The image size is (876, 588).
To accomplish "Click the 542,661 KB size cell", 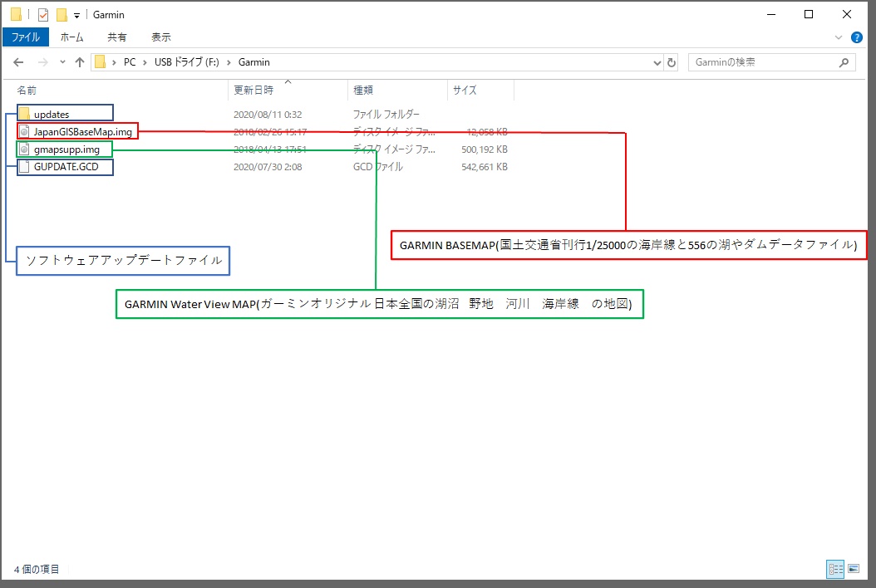I will (x=485, y=166).
